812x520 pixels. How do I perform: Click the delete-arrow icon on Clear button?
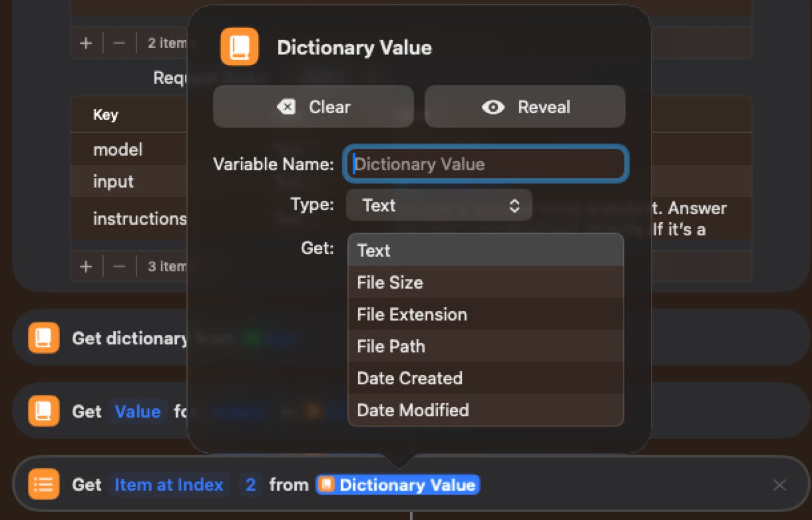click(x=286, y=106)
